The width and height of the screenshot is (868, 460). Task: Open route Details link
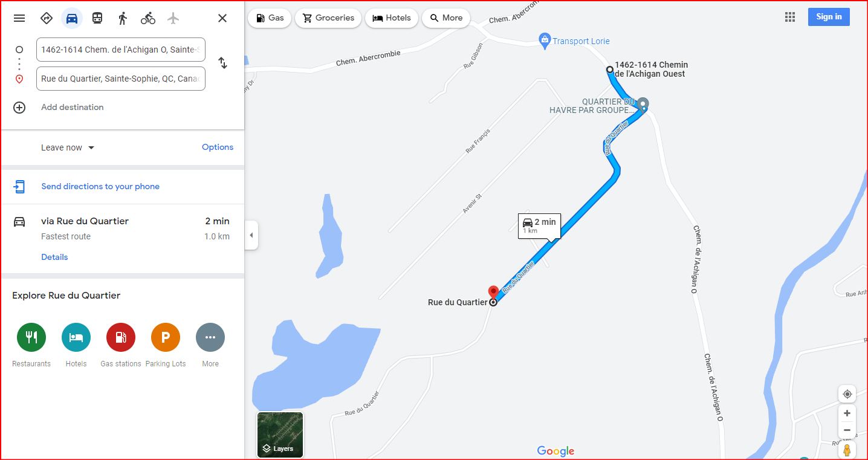tap(54, 257)
